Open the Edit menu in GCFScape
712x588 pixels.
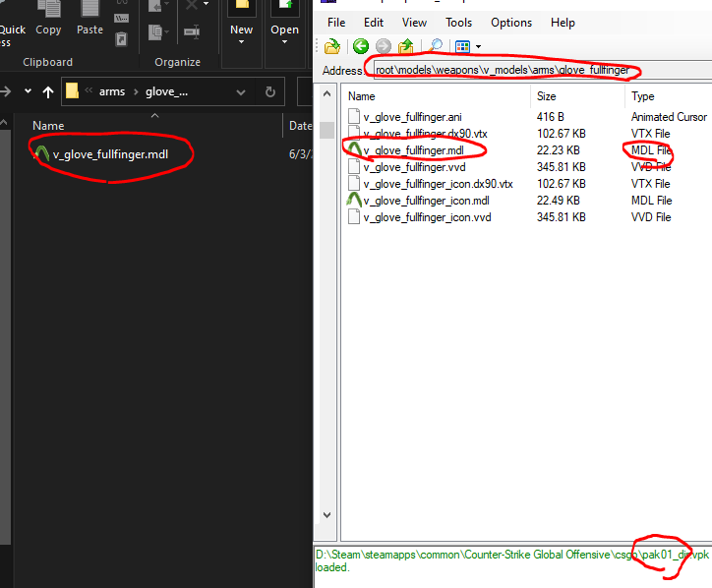[x=374, y=23]
